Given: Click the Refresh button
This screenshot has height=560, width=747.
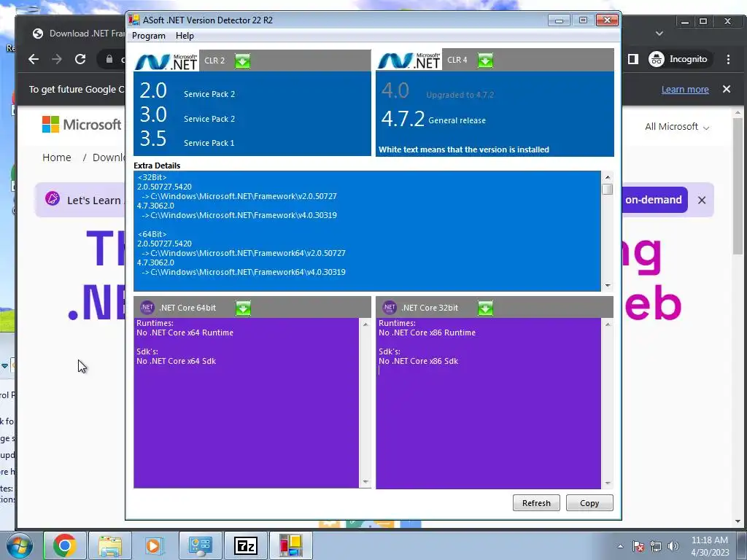Looking at the screenshot, I should point(536,503).
